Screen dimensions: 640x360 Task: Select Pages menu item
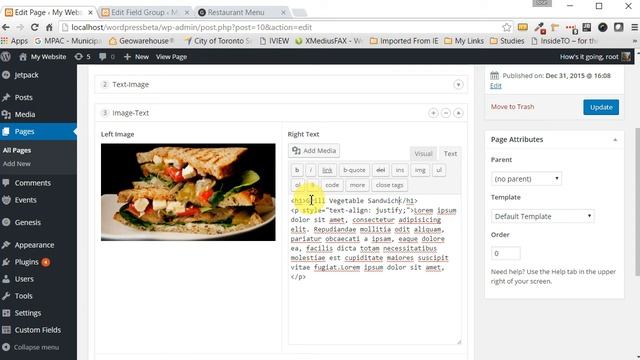click(x=38, y=131)
